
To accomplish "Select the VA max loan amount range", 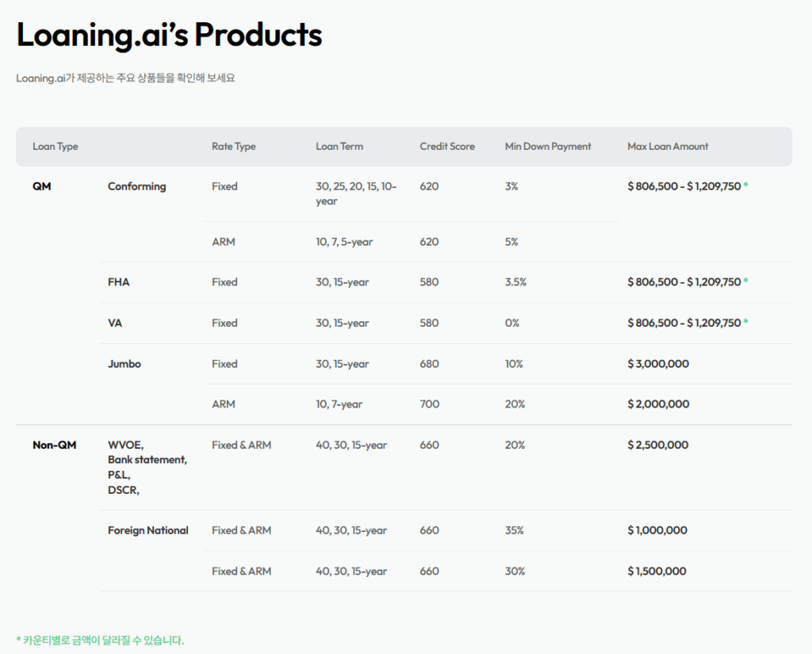I will pos(688,323).
